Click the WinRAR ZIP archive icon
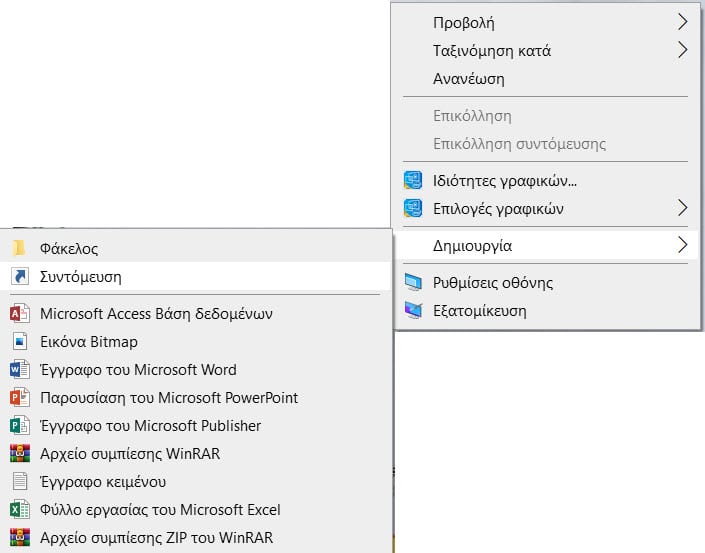705x553 pixels. pos(19,538)
